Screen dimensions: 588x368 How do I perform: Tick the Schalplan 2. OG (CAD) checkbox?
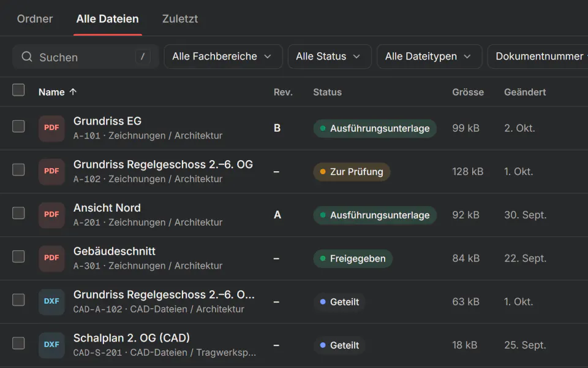pyautogui.click(x=18, y=343)
